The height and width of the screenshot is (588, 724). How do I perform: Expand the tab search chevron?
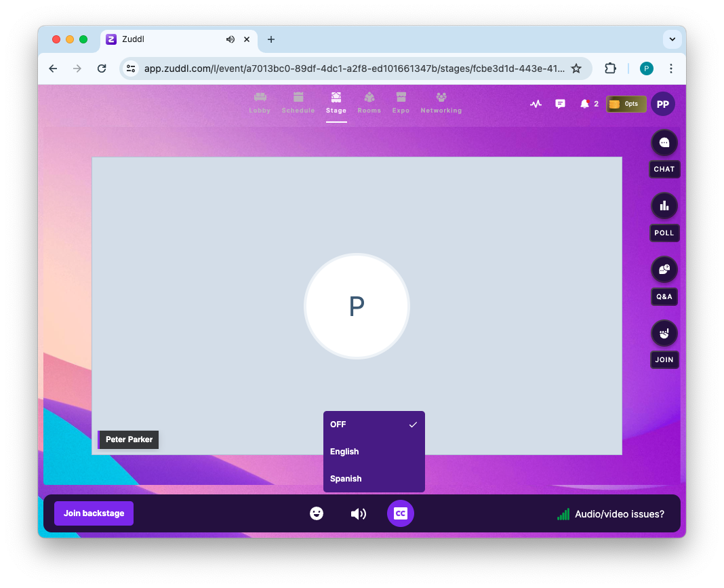pos(672,39)
